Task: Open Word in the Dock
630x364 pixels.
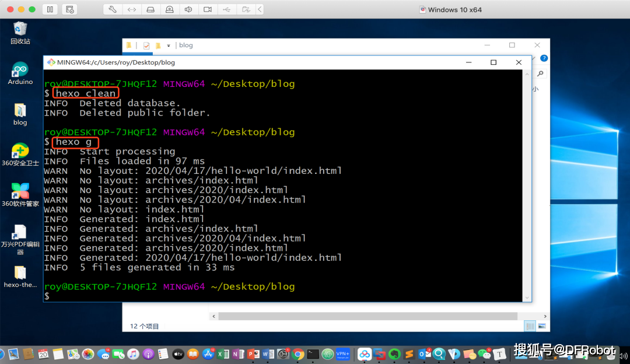Action: [268, 354]
